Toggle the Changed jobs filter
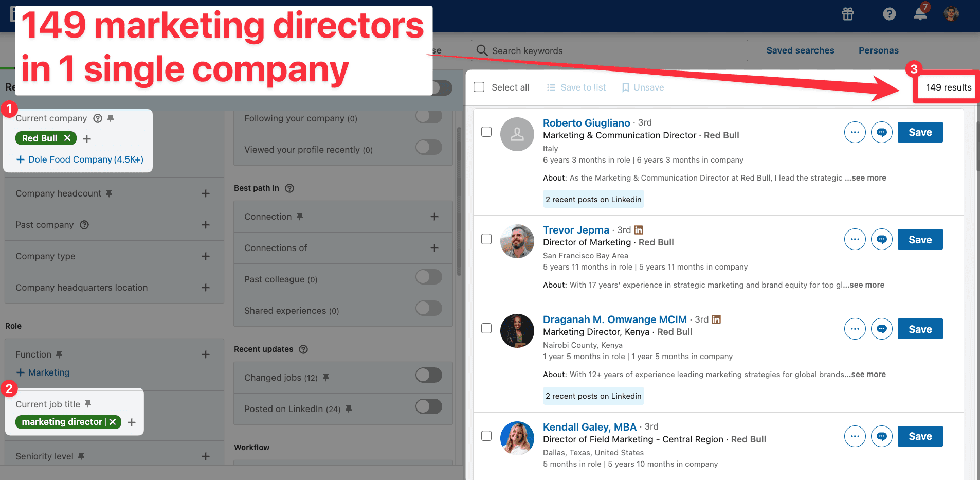This screenshot has height=480, width=980. 429,376
